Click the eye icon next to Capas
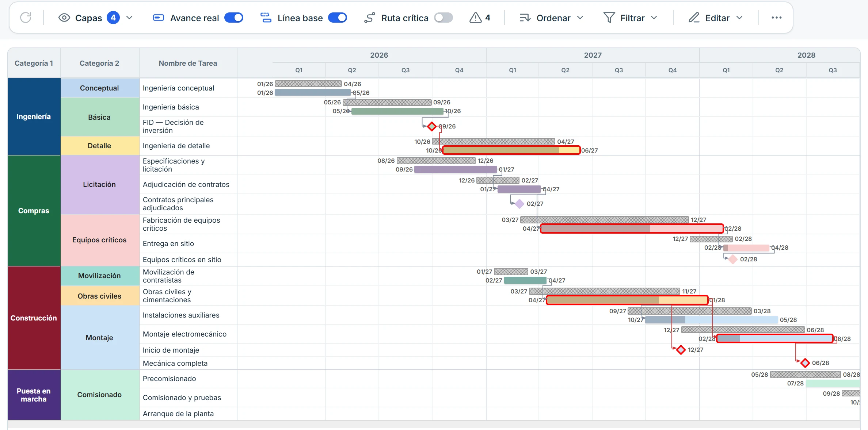Viewport: 868px width, 430px height. pos(64,18)
